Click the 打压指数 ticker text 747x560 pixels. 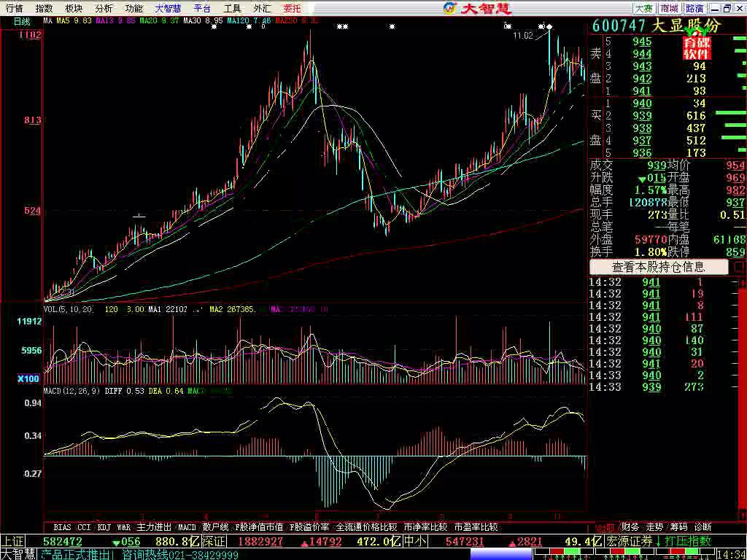coord(688,542)
